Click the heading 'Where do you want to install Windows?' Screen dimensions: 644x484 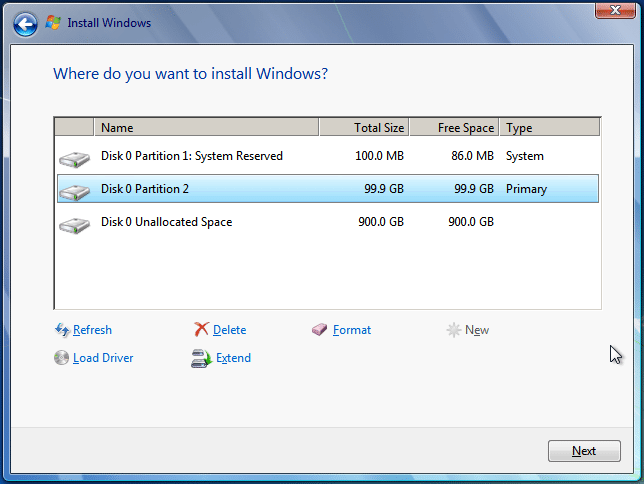(191, 74)
